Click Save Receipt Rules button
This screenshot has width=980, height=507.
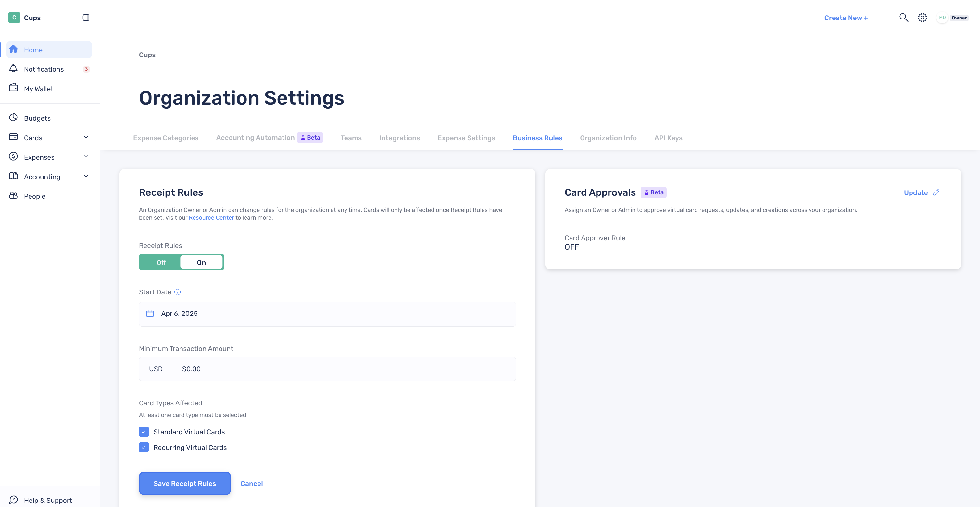tap(184, 483)
